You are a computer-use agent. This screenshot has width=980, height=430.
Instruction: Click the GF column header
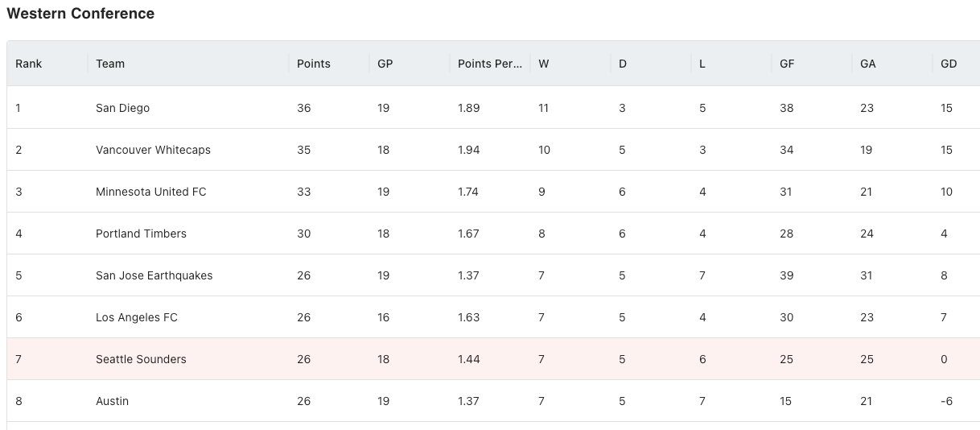tap(812, 64)
